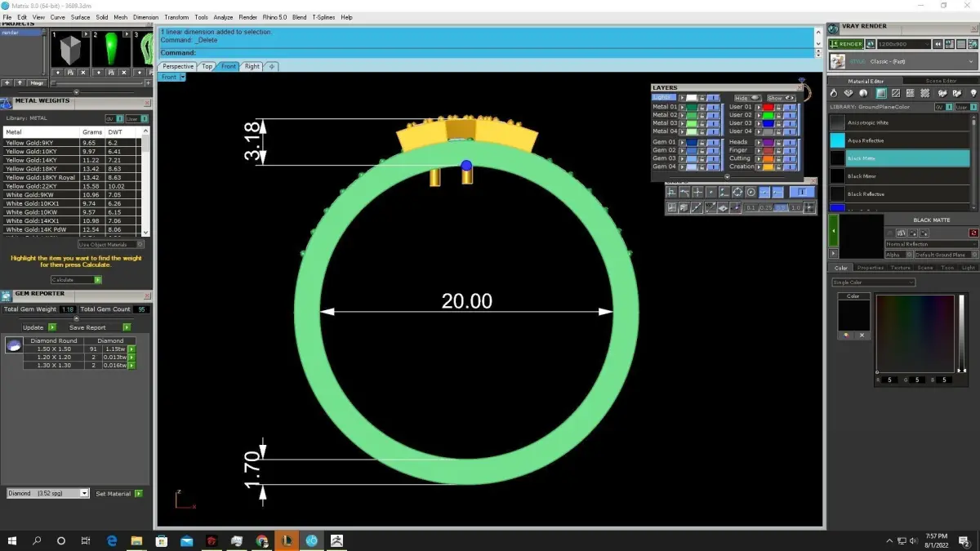Click the Mngr button in Projects panel

click(37, 82)
